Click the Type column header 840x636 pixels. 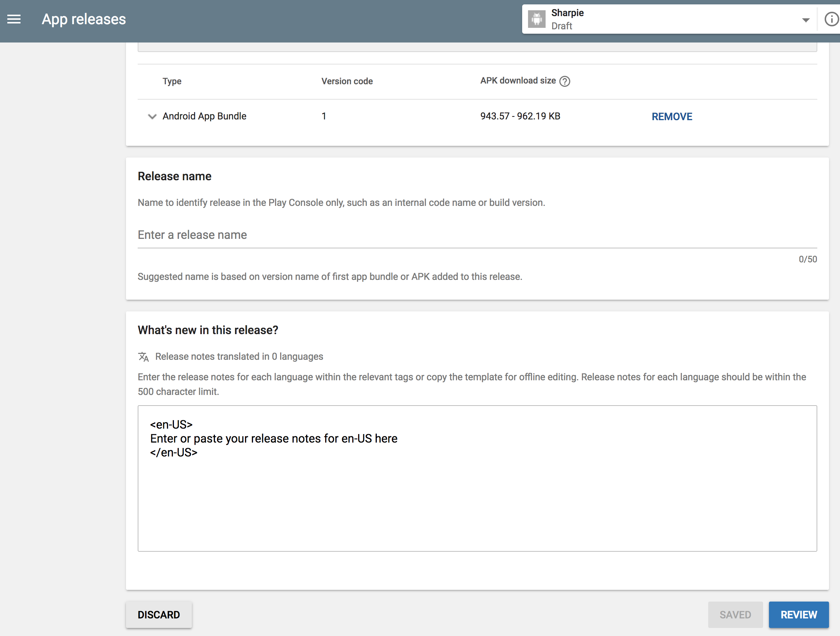(172, 81)
